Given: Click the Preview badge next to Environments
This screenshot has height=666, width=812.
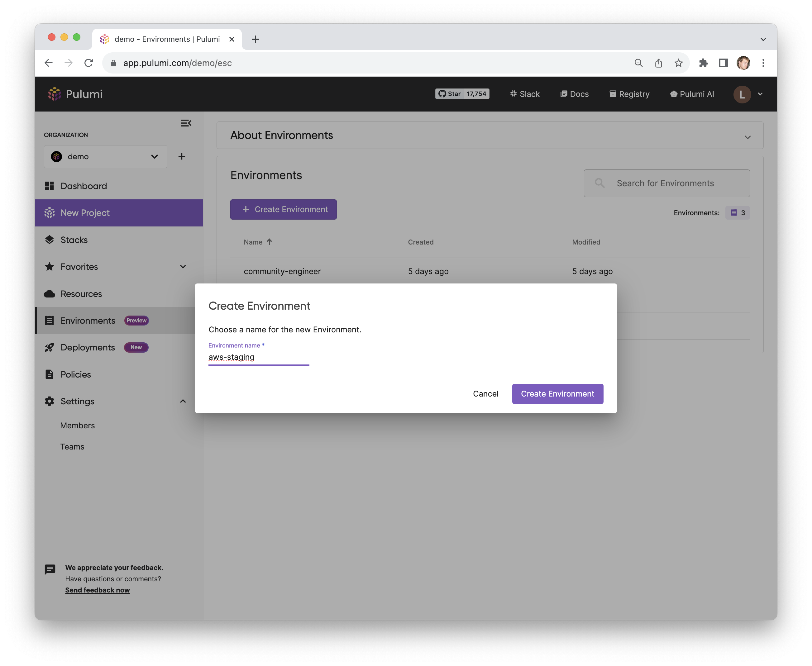Looking at the screenshot, I should [136, 321].
